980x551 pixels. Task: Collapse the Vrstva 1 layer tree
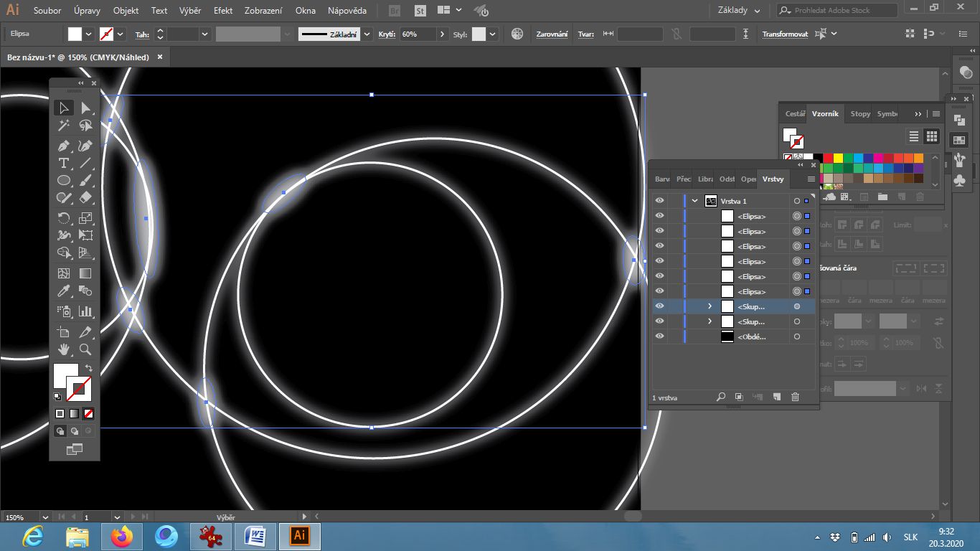coord(694,202)
